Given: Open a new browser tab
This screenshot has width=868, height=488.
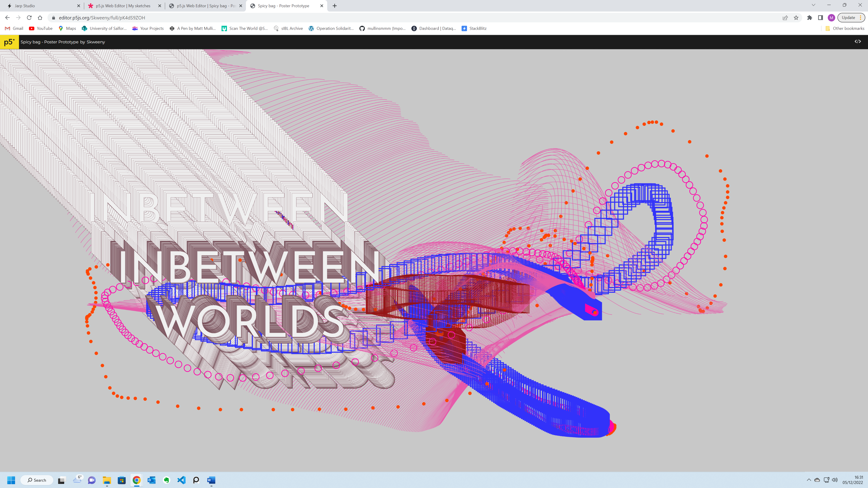Looking at the screenshot, I should tap(335, 6).
